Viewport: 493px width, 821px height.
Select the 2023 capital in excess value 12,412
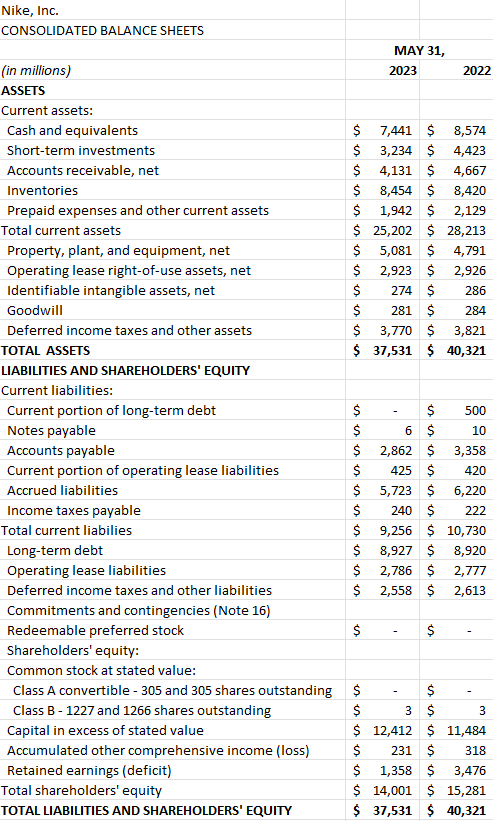[393, 730]
